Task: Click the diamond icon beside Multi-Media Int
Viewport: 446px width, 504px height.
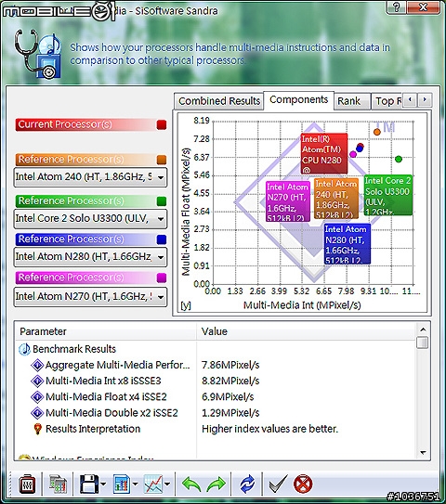Action: pyautogui.click(x=37, y=381)
